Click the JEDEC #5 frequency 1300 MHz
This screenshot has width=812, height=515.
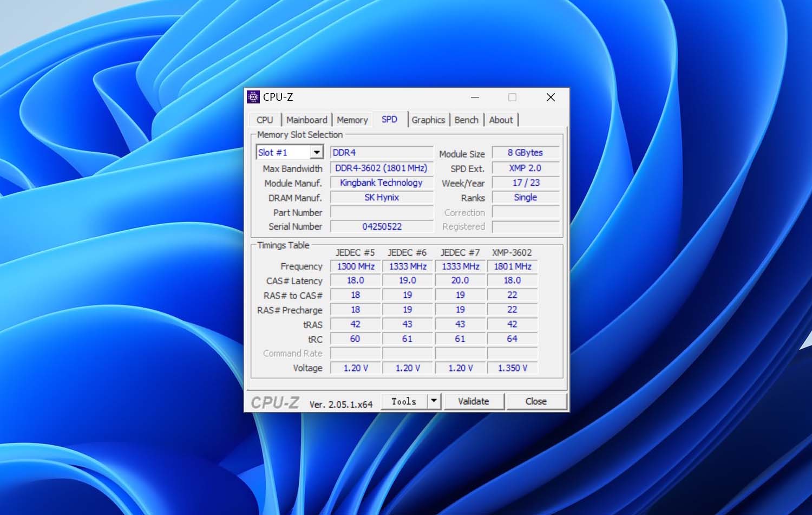(356, 266)
